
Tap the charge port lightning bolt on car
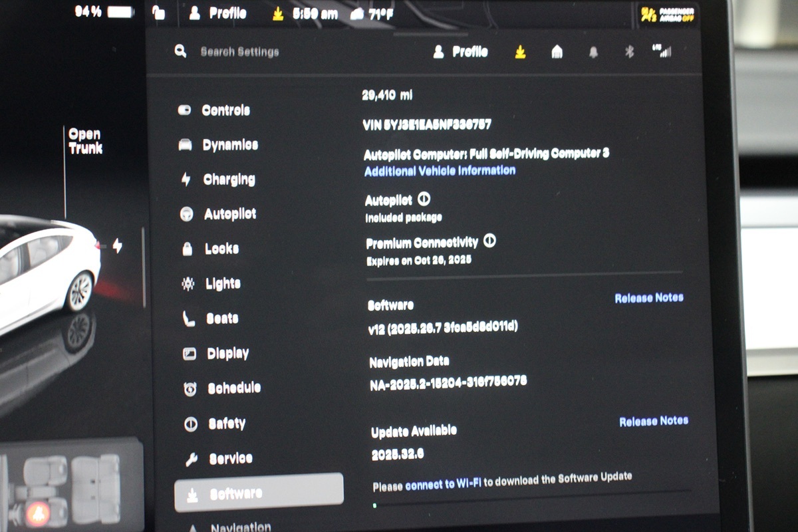pyautogui.click(x=118, y=247)
